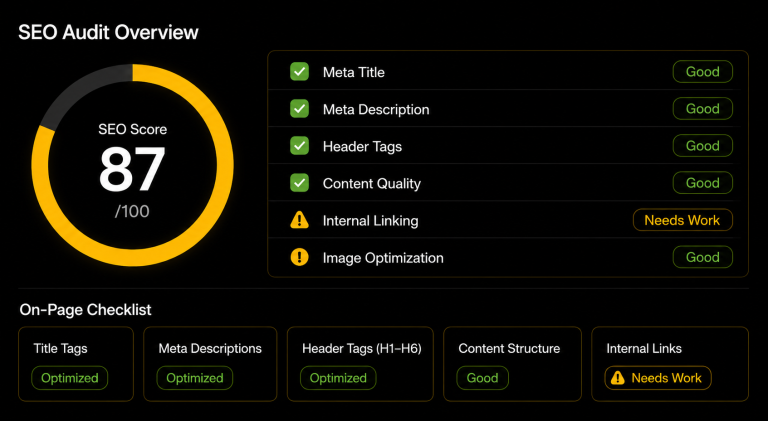Viewport: 768px width, 421px height.
Task: Click the Header Tags row label
Action: [x=362, y=146]
